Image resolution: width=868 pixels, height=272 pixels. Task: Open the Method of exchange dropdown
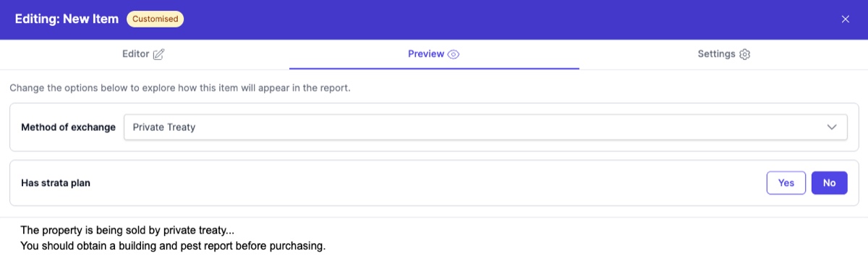click(485, 127)
